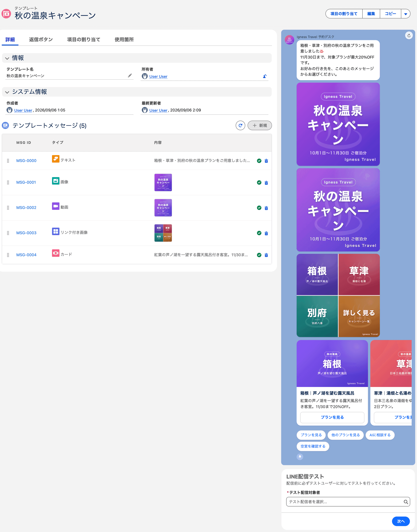The height and width of the screenshot is (532, 417).
Task: Click the change owner icon
Action: (265, 76)
